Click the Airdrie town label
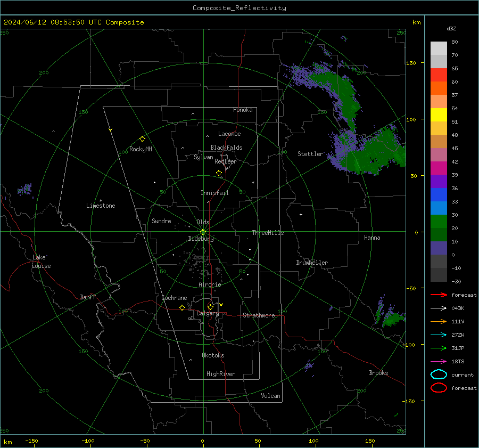 210,284
